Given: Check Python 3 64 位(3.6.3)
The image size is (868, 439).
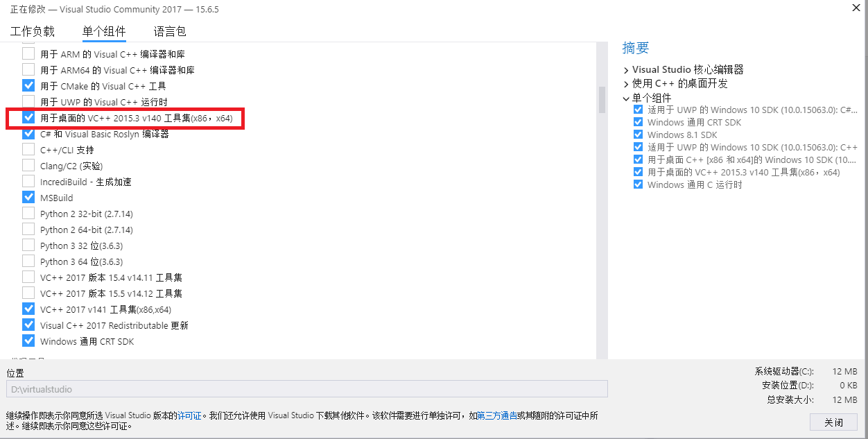Looking at the screenshot, I should click(28, 261).
